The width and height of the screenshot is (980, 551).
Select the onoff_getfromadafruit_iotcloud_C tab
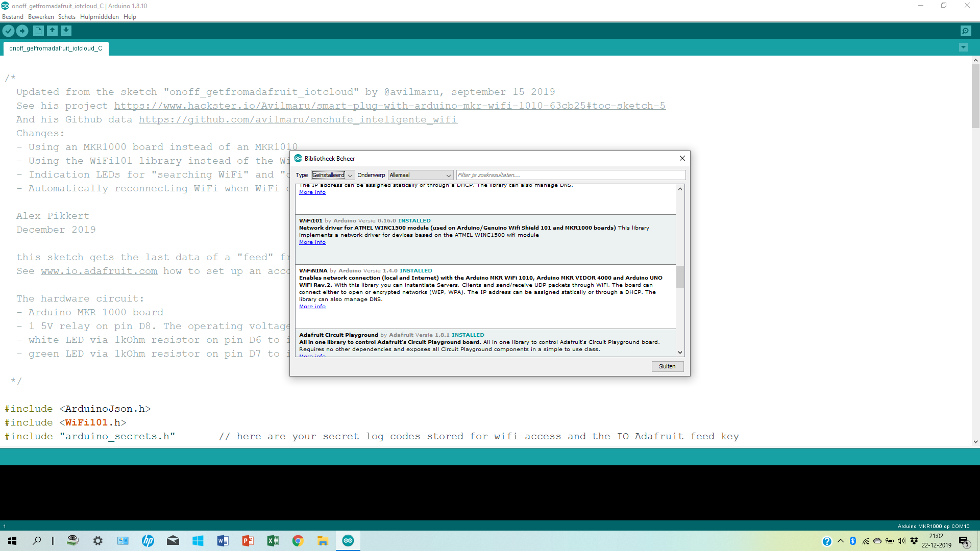[x=56, y=48]
